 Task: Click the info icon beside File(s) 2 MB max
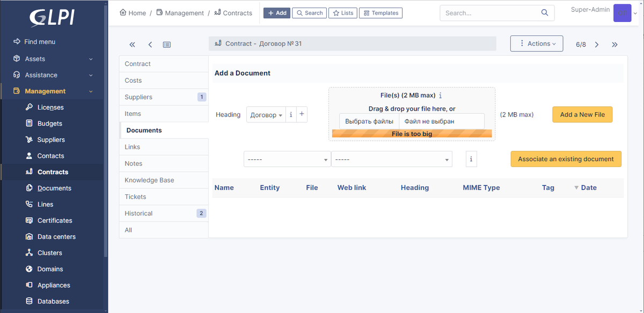[x=440, y=96]
